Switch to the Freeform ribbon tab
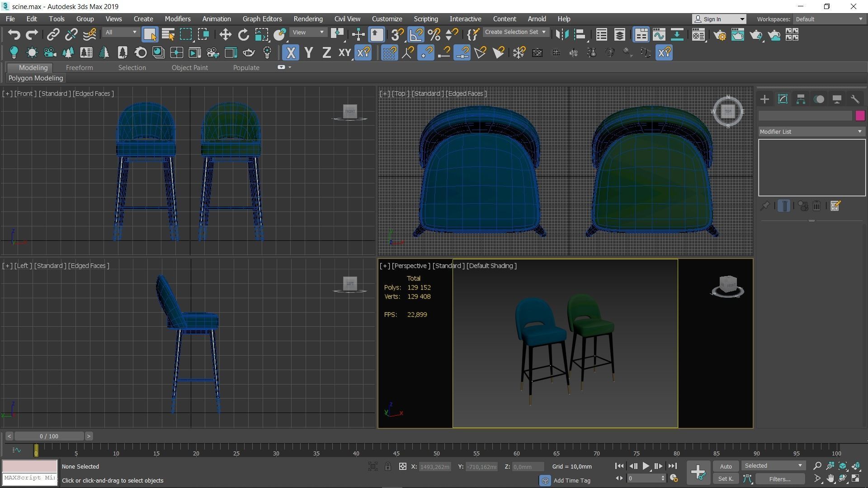 pyautogui.click(x=79, y=68)
